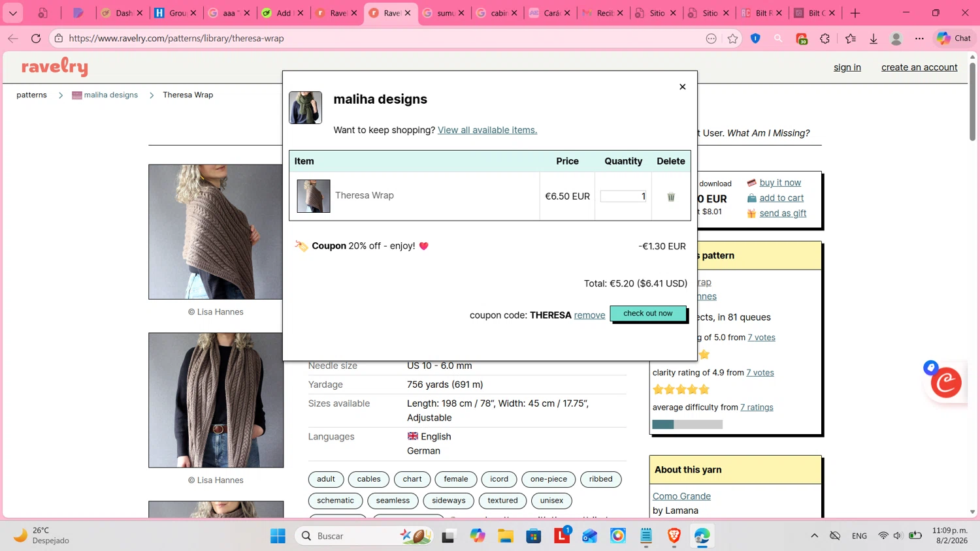Switch to the Recil tab
980x551 pixels.
603,13
